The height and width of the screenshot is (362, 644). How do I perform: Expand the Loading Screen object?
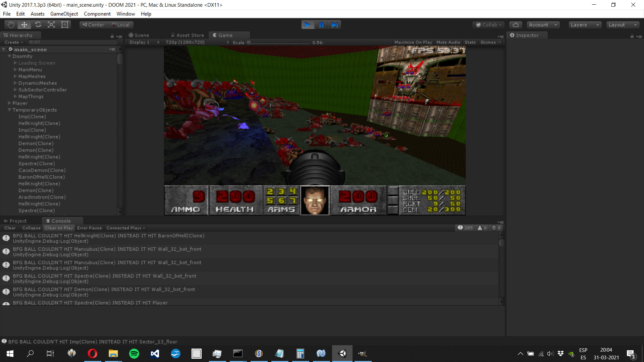coord(15,63)
